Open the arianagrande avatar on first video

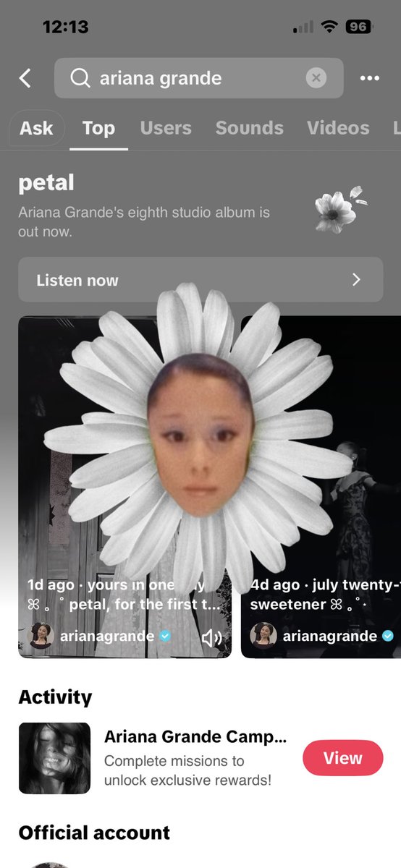(40, 637)
